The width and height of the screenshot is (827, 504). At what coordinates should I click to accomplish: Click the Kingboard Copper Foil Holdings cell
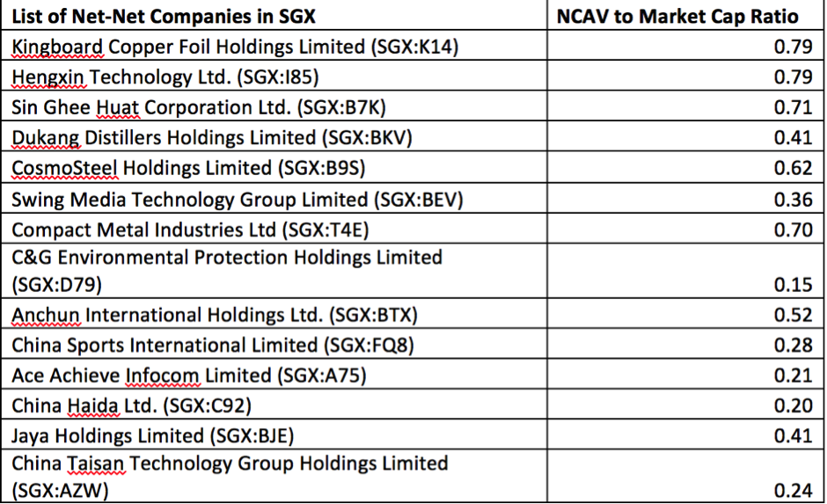click(x=235, y=47)
